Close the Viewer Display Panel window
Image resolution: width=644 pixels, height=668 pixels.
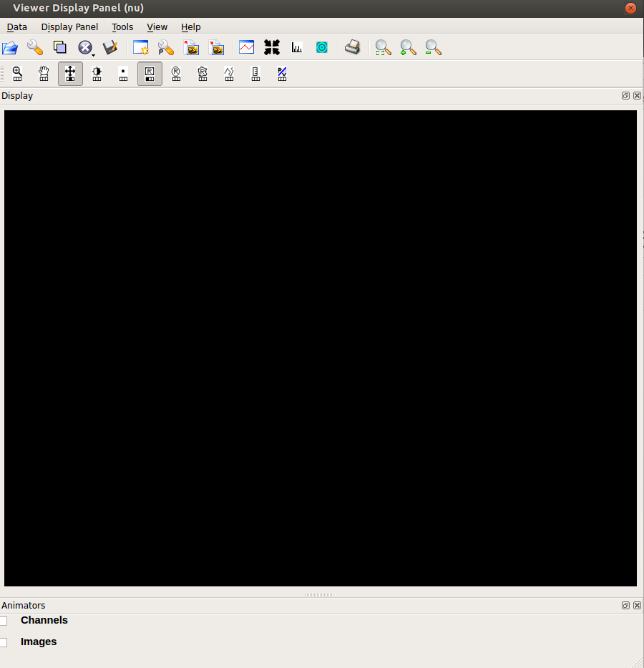[x=630, y=8]
